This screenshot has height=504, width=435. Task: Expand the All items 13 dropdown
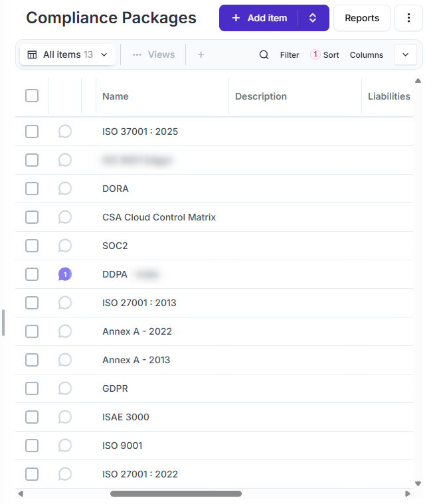(x=68, y=54)
